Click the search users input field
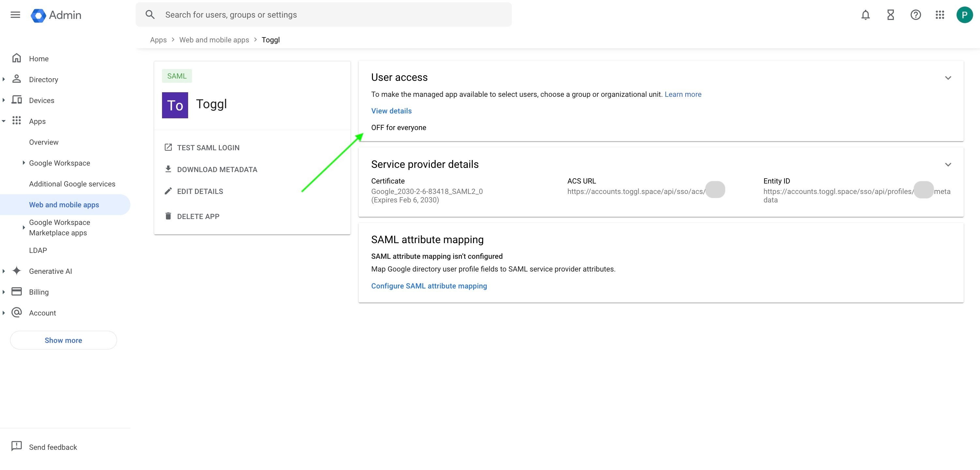This screenshot has height=470, width=980. pos(323,15)
